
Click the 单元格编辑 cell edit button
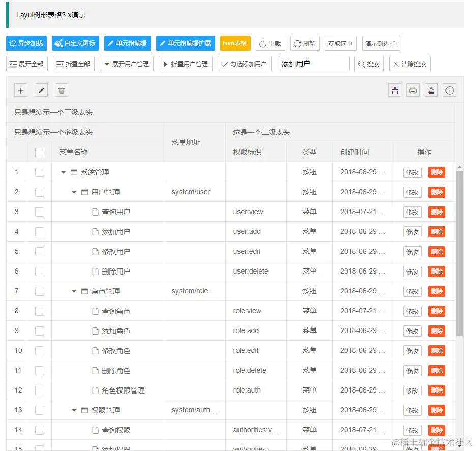point(128,43)
